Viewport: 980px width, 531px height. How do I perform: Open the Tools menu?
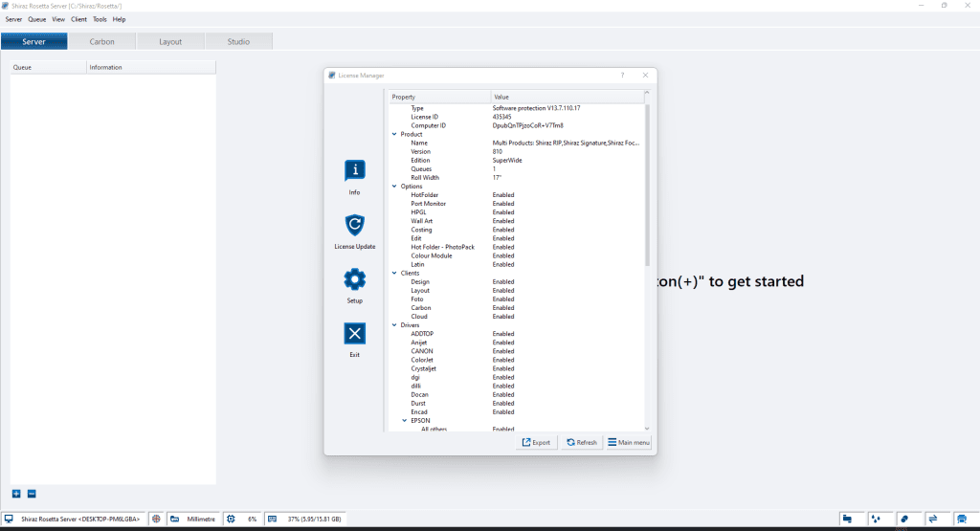click(100, 19)
